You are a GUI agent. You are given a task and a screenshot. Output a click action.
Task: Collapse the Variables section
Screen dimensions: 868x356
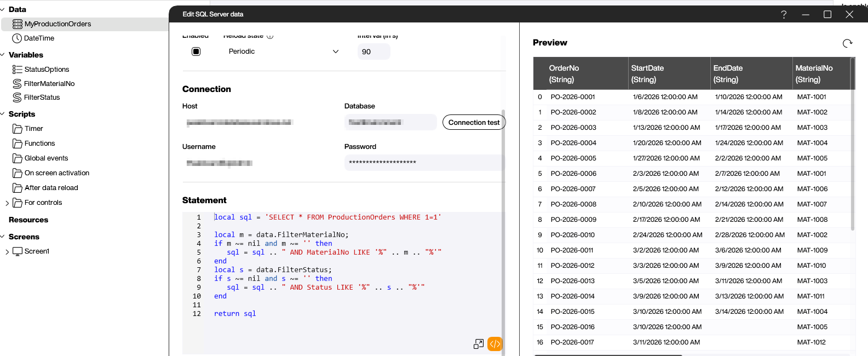click(x=3, y=55)
